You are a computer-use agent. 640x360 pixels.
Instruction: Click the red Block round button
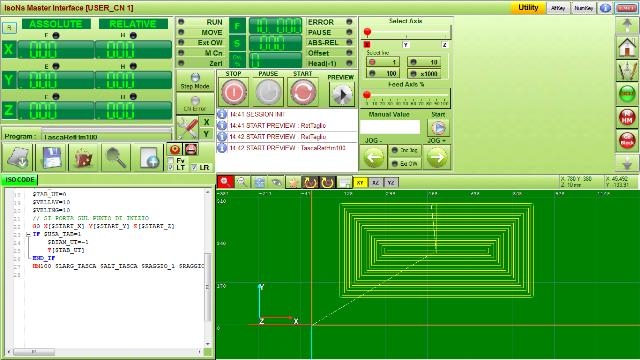click(627, 140)
